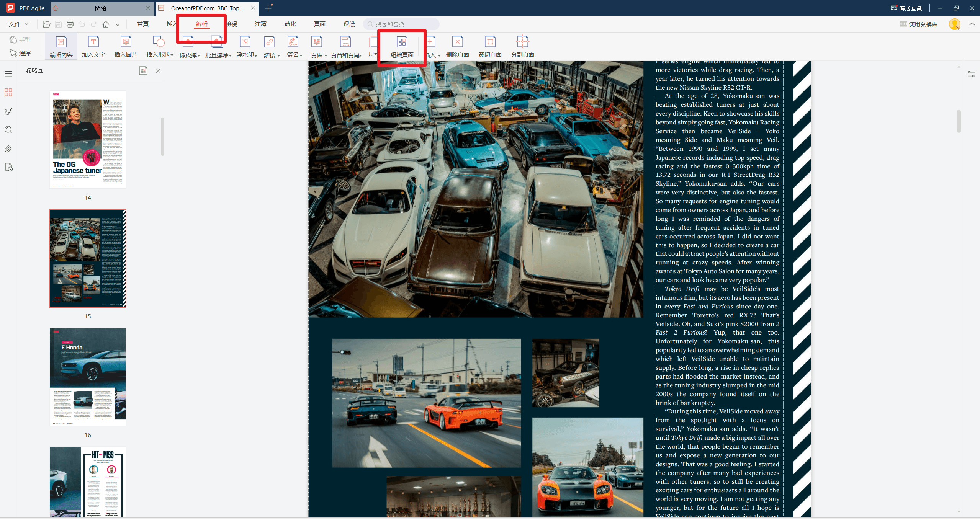980x519 pixels.
Task: Switch to the 開始 start tab
Action: point(101,8)
